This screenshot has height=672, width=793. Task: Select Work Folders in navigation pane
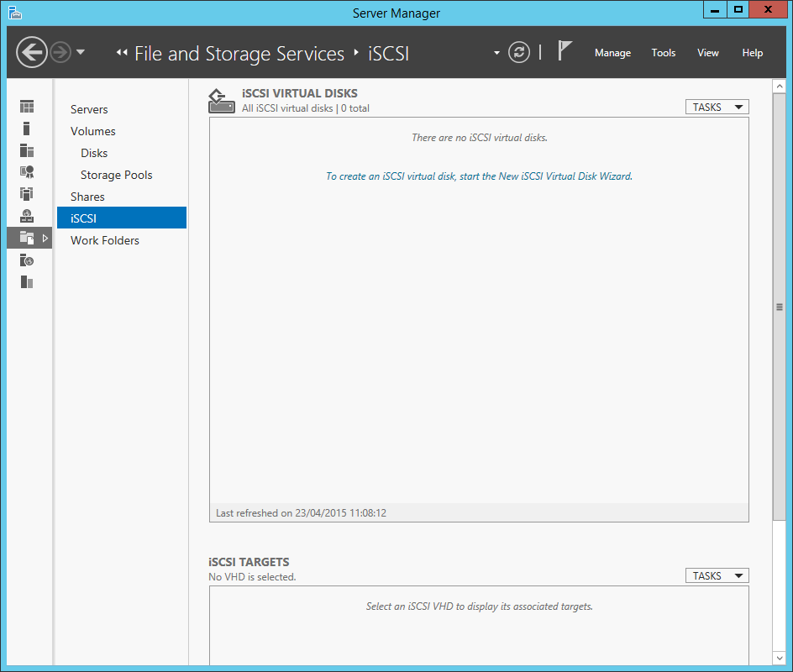pos(105,240)
